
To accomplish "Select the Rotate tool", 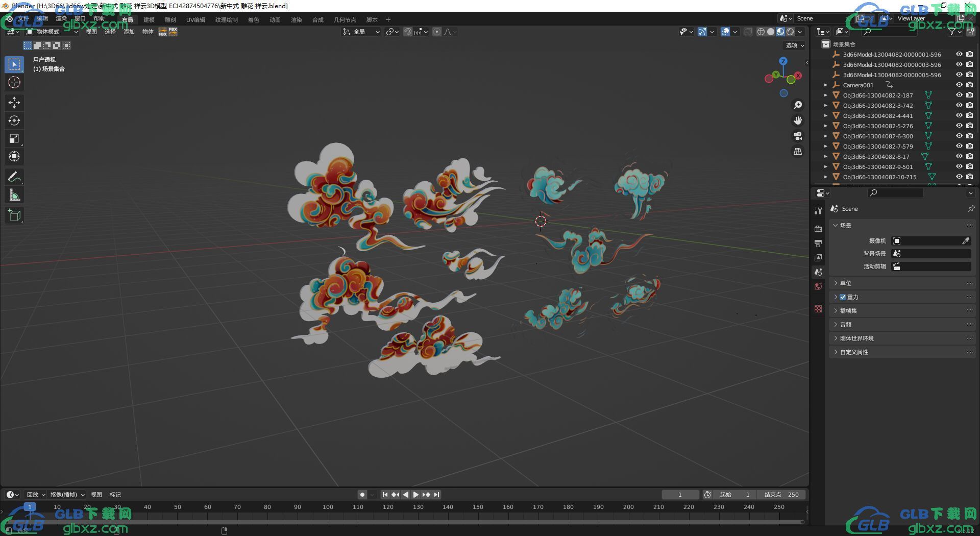I will point(14,120).
